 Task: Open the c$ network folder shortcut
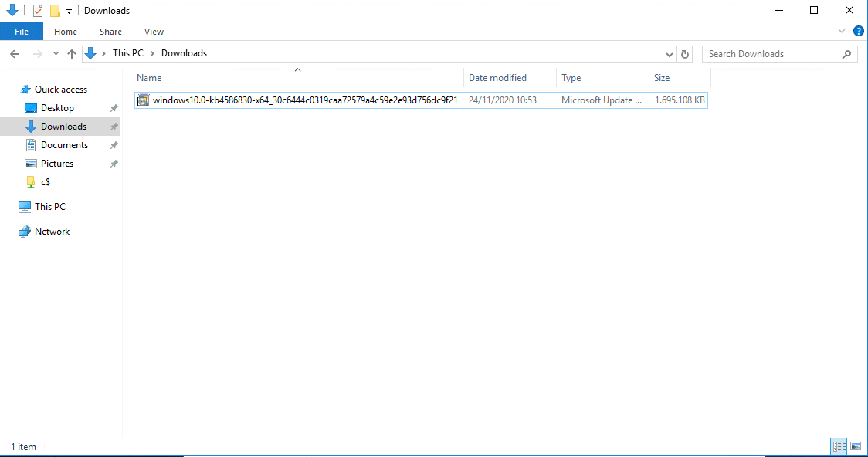coord(46,182)
